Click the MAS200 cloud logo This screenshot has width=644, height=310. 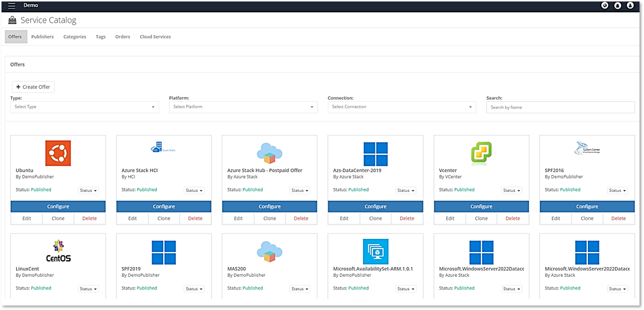tap(269, 251)
